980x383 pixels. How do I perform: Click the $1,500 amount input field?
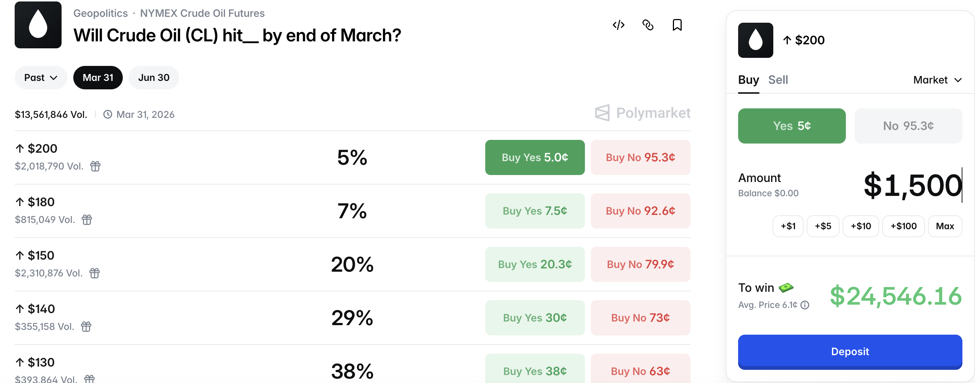pyautogui.click(x=912, y=185)
